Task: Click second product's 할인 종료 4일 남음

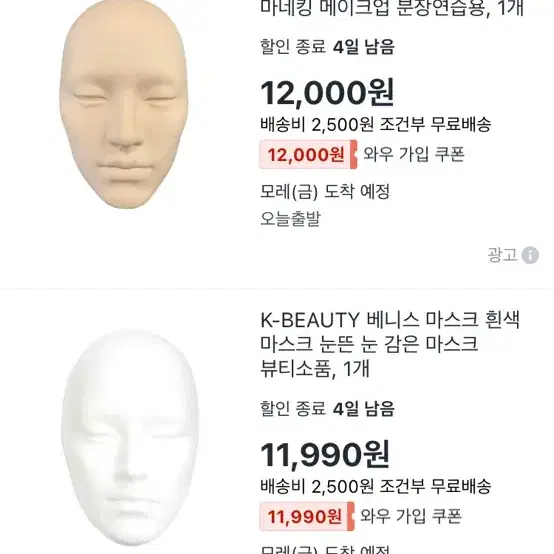Action: point(327,409)
